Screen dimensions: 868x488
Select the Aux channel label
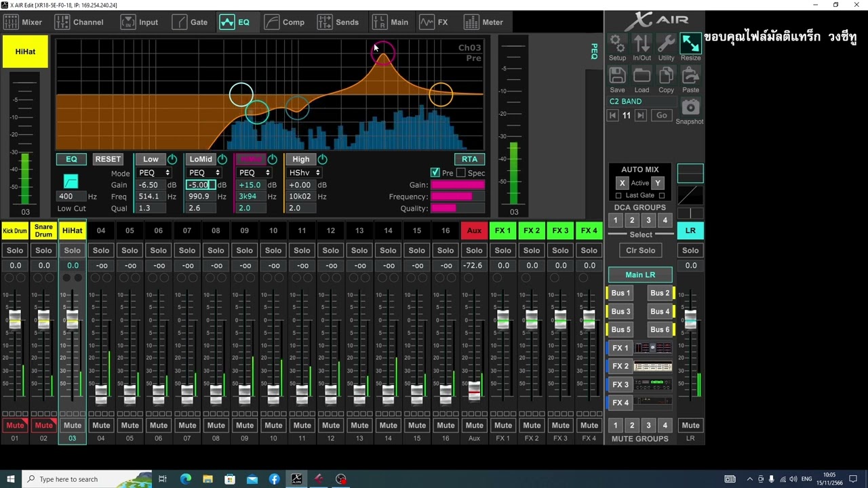(474, 230)
